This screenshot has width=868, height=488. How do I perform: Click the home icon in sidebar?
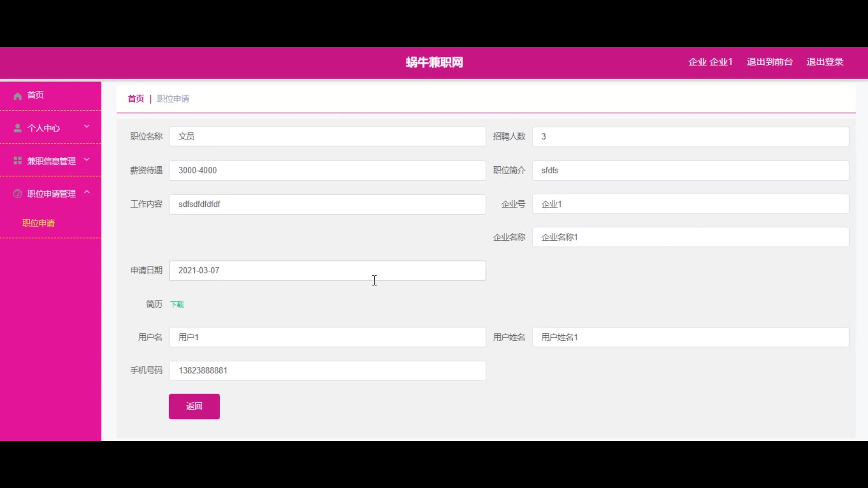tap(18, 96)
